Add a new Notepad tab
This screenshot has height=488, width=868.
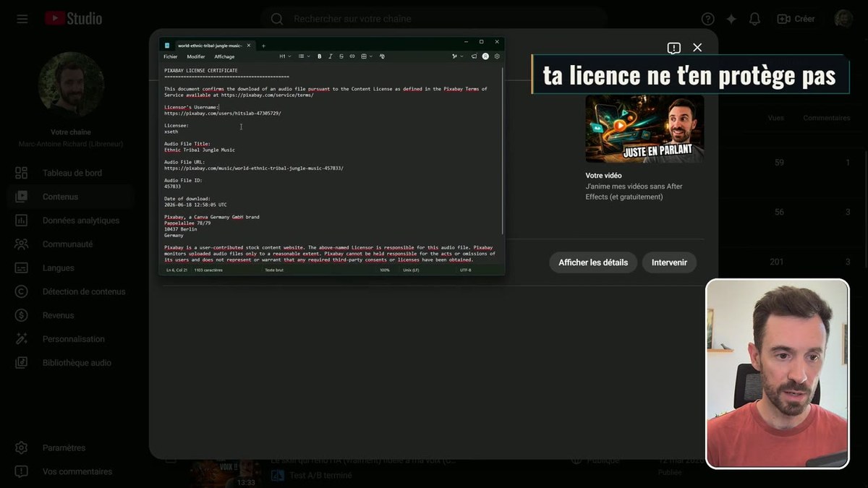263,46
